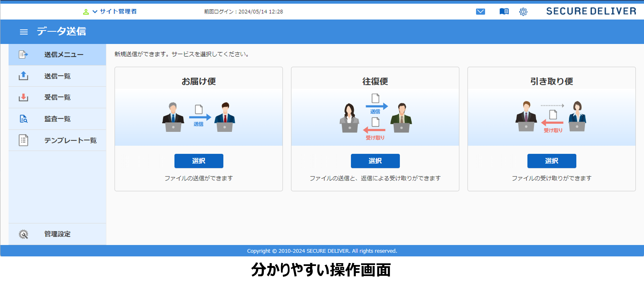Select お届け便 service
The image size is (644, 288).
(199, 160)
